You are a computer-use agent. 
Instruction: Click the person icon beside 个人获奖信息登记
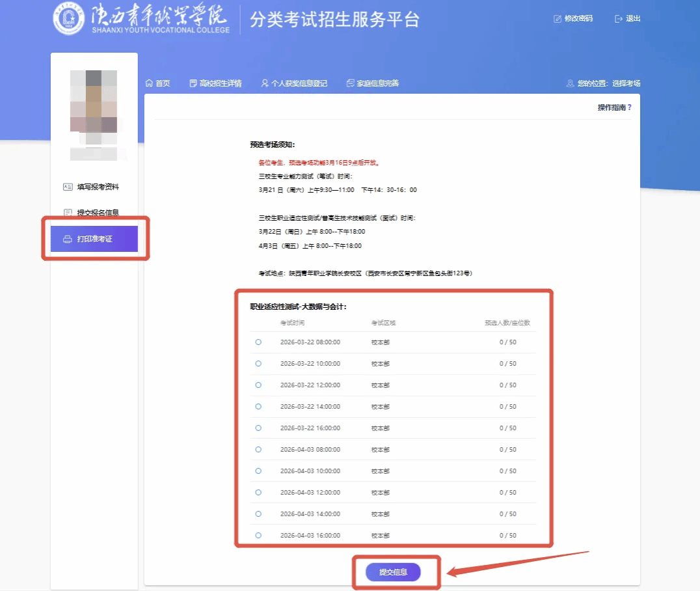coord(265,83)
